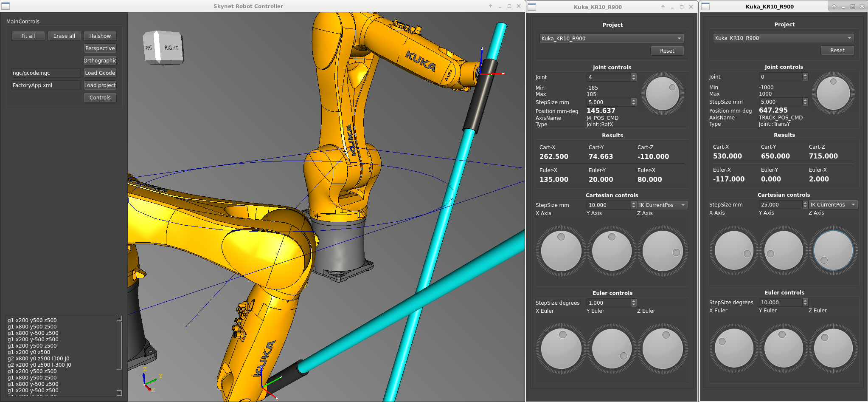868x402 pixels.
Task: Click scroll-down arrow of gcode list
Action: click(x=119, y=393)
